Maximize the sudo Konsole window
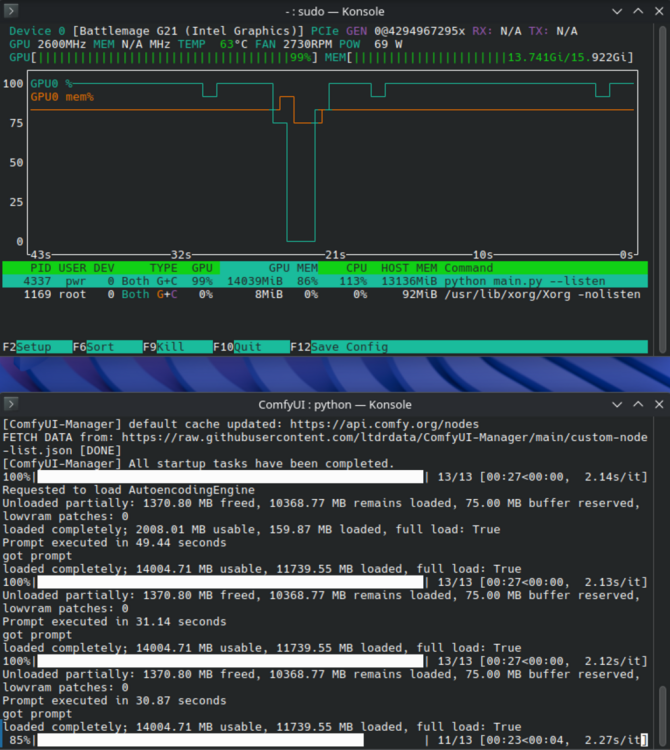 tap(638, 11)
